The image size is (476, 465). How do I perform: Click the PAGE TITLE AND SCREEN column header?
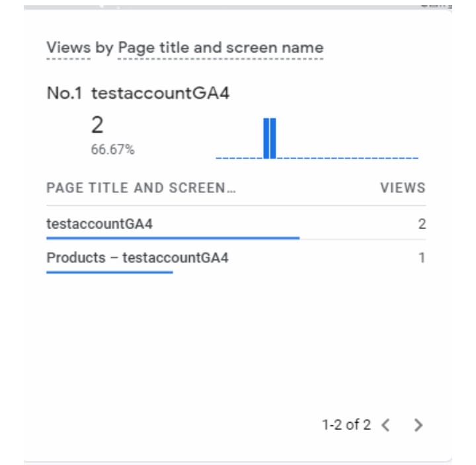point(141,188)
